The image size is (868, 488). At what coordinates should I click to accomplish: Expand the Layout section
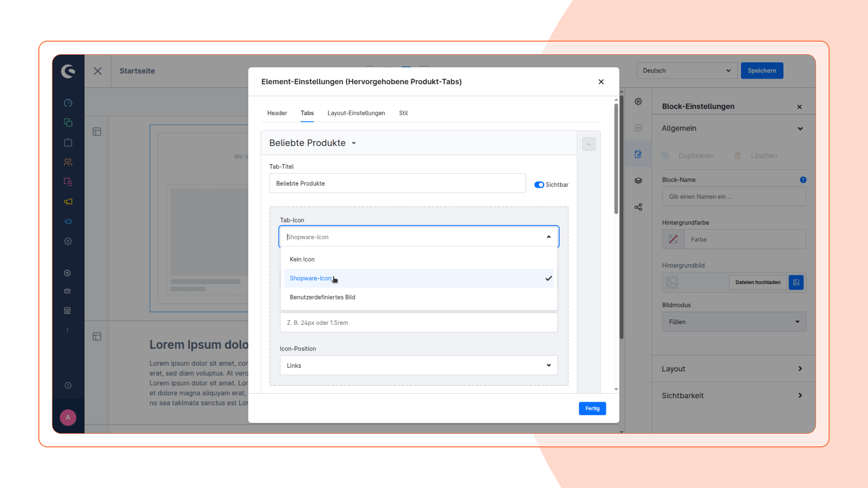733,369
